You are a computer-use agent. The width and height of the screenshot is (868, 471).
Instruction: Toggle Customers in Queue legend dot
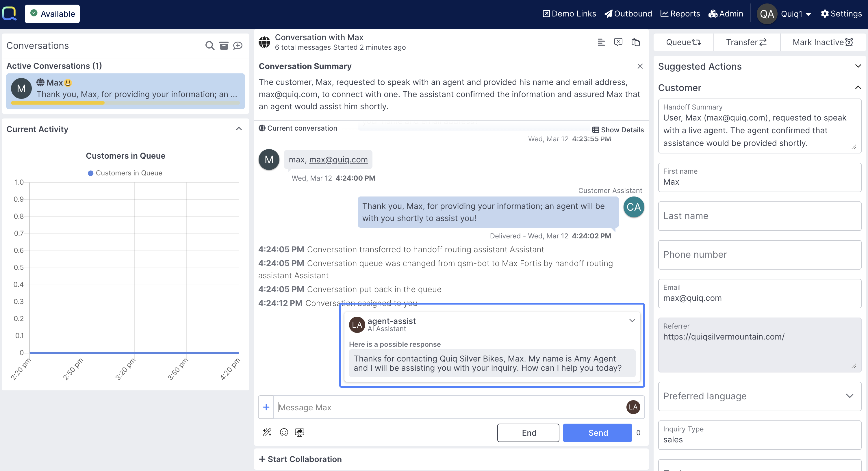pos(90,173)
